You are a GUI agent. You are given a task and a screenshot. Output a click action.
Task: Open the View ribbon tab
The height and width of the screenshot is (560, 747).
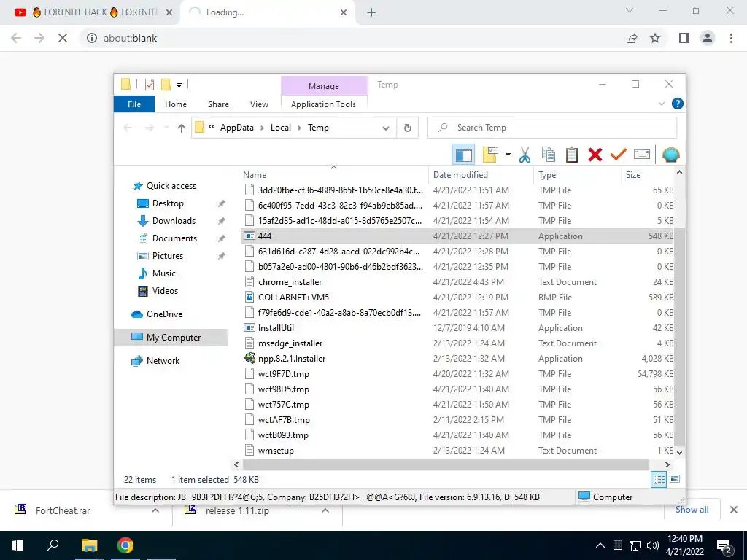[259, 104]
